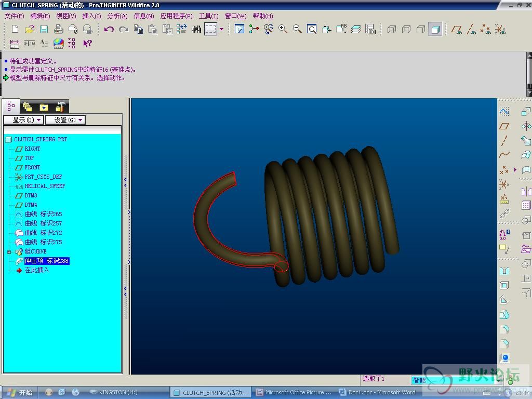Viewport: 532px width, 399px height.
Task: Toggle spin center display icon
Action: point(254,29)
